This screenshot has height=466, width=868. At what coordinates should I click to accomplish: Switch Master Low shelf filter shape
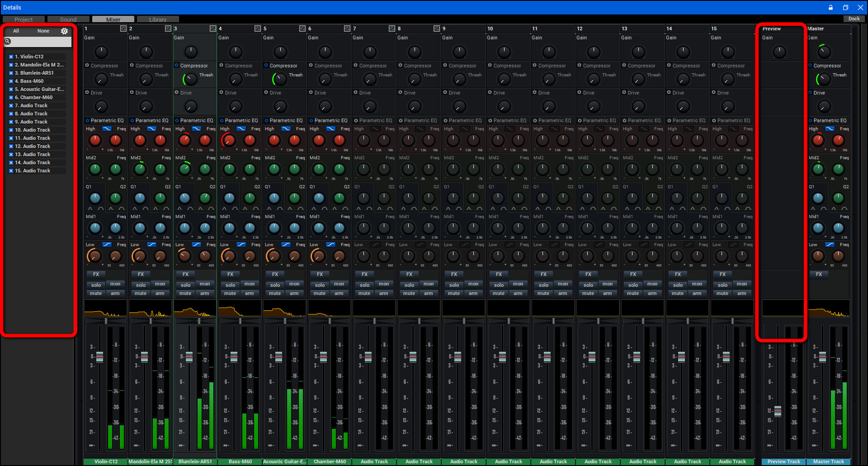pyautogui.click(x=830, y=245)
